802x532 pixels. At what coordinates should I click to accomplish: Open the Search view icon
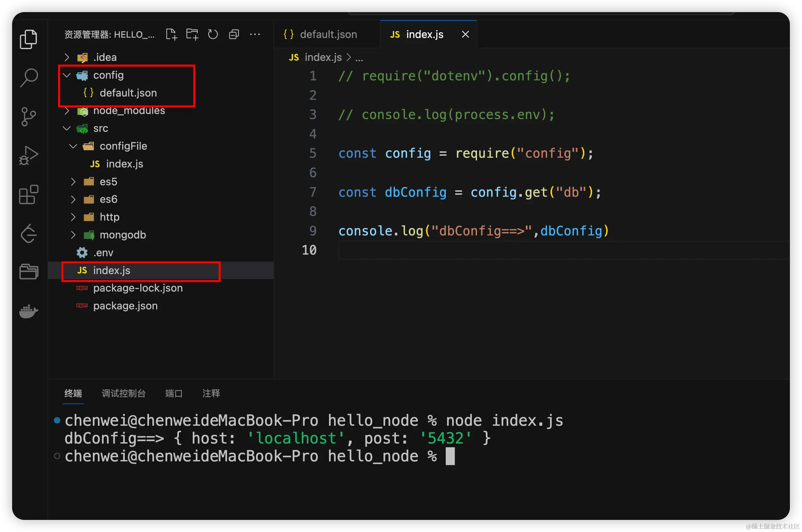[29, 78]
